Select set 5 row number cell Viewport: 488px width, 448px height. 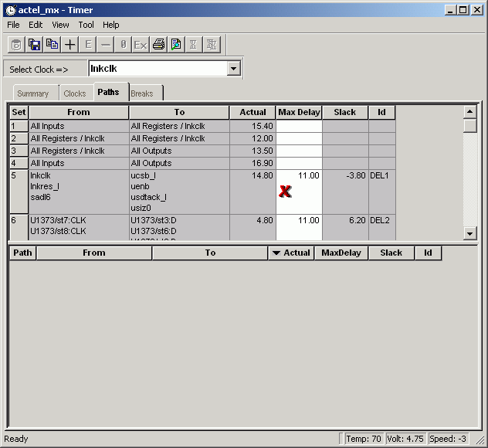[19, 192]
